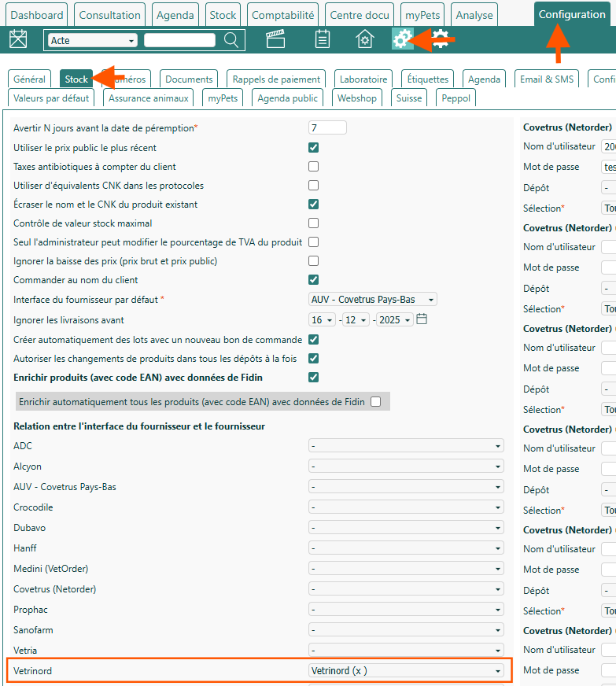Toggle 'Ignorer la baisse des prix' checkbox
Image resolution: width=616 pixels, height=686 pixels.
pyautogui.click(x=313, y=260)
